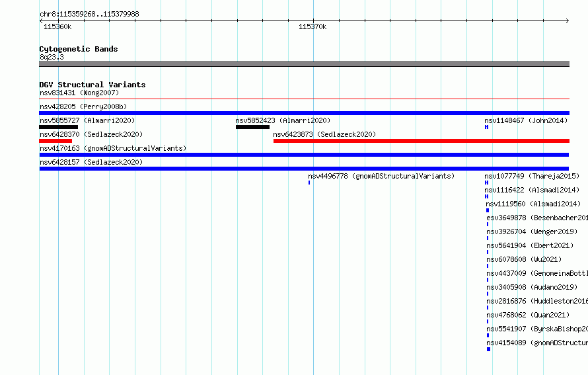Click the black nsv5855727 variant bar

(x=59, y=127)
